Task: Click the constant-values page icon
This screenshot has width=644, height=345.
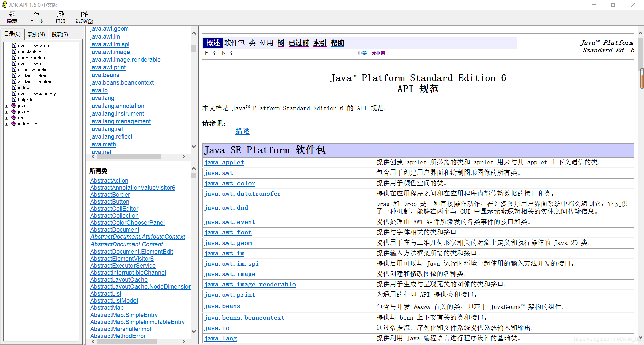Action: click(14, 51)
